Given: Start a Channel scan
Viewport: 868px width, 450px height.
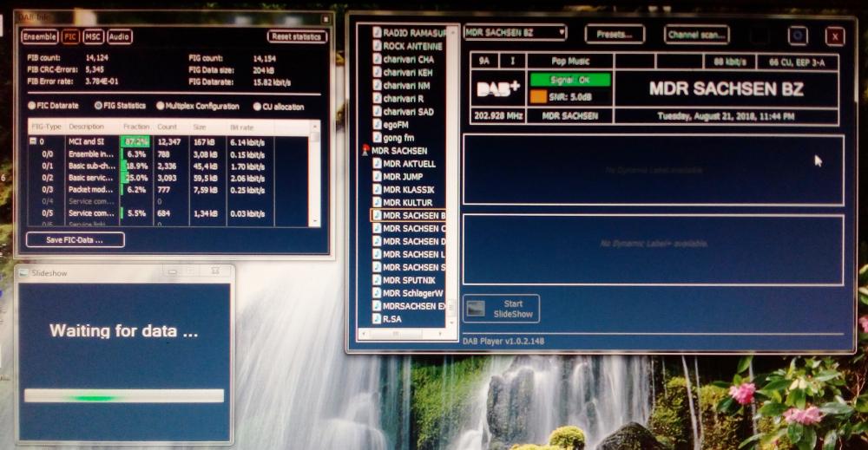Looking at the screenshot, I should click(x=696, y=35).
